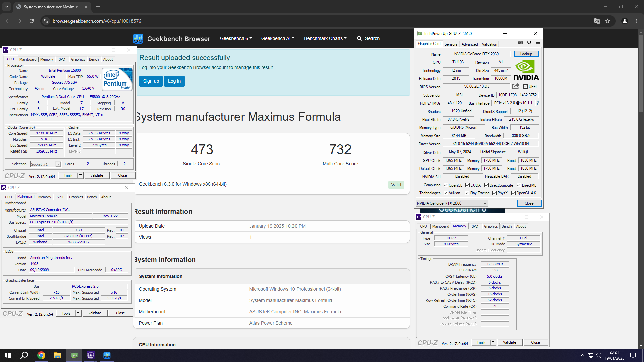Click the GPU-Z taskbar icon
The width and height of the screenshot is (644, 362).
(74, 355)
